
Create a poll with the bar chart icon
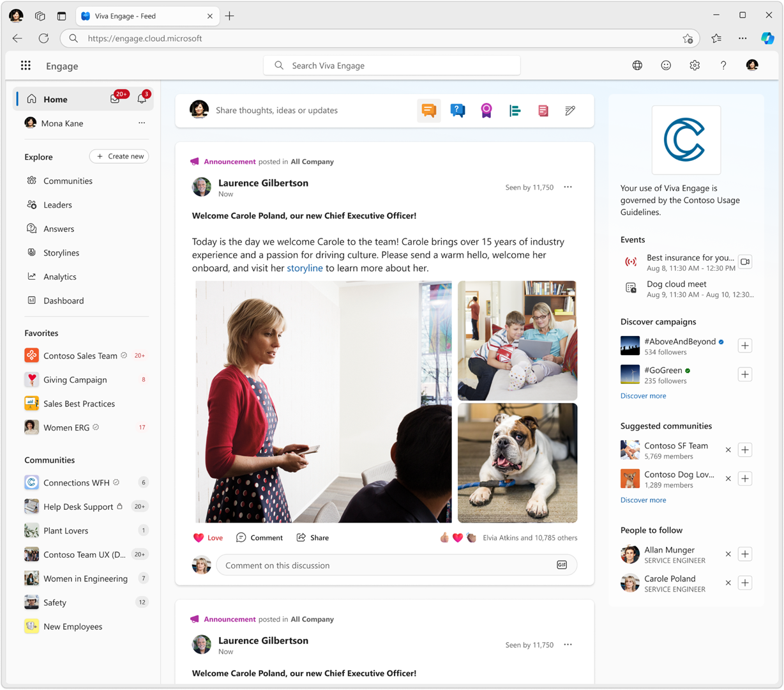pyautogui.click(x=515, y=111)
